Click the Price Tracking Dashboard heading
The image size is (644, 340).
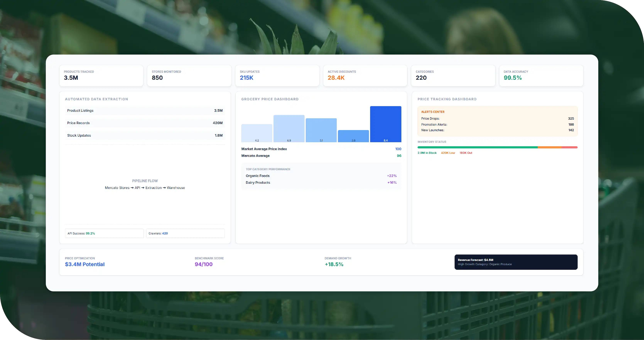click(447, 99)
